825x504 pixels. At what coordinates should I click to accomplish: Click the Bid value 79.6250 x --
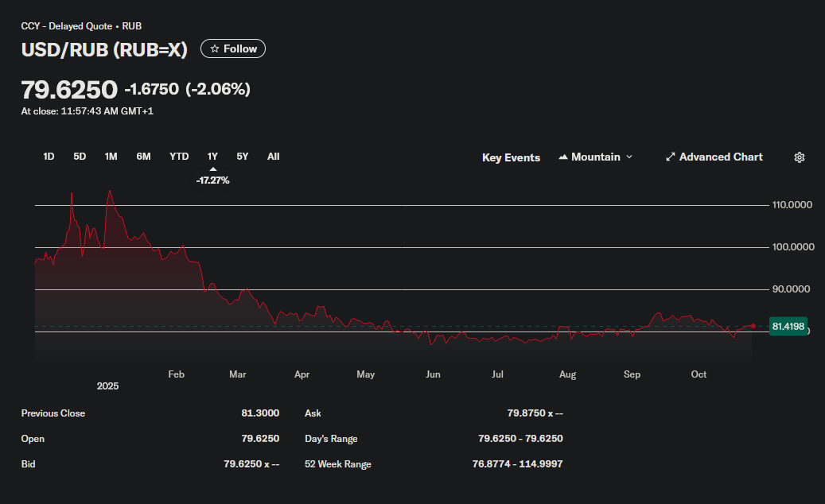251,464
